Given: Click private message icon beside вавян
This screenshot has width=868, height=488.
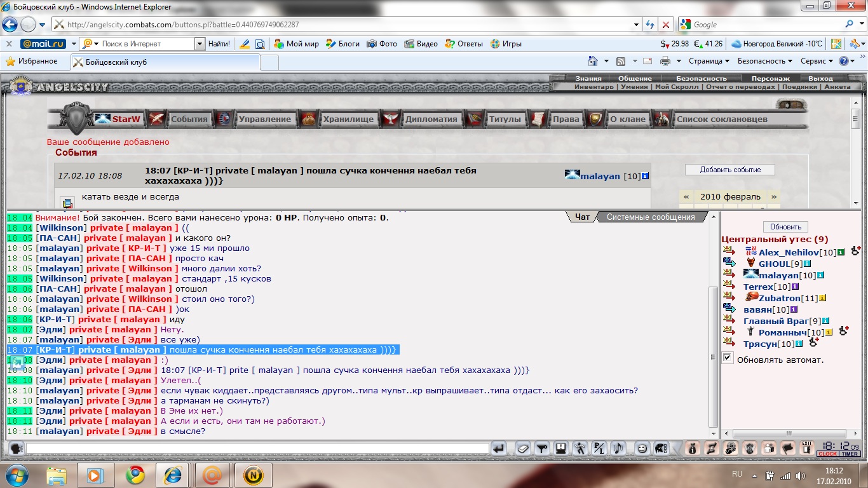Looking at the screenshot, I should coord(729,308).
